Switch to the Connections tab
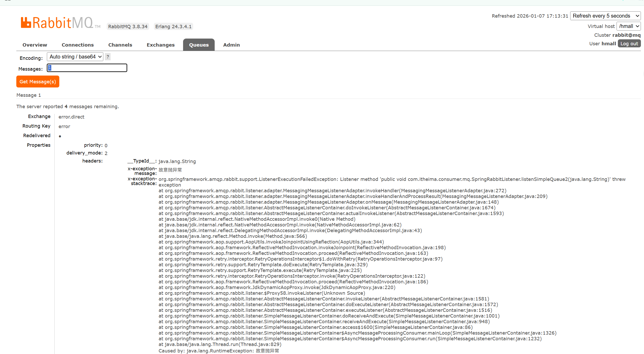The height and width of the screenshot is (354, 644). pyautogui.click(x=78, y=45)
